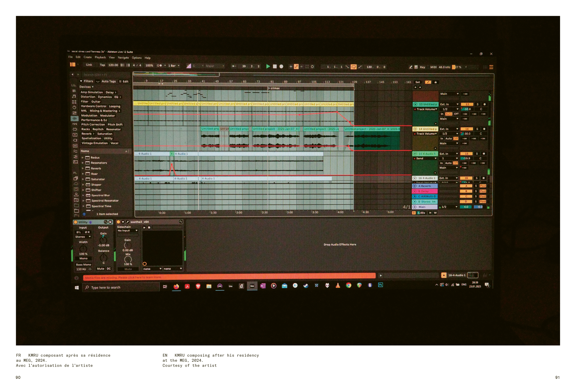The width and height of the screenshot is (576, 392).
Task: Click the Stop transport button
Action: point(275,66)
